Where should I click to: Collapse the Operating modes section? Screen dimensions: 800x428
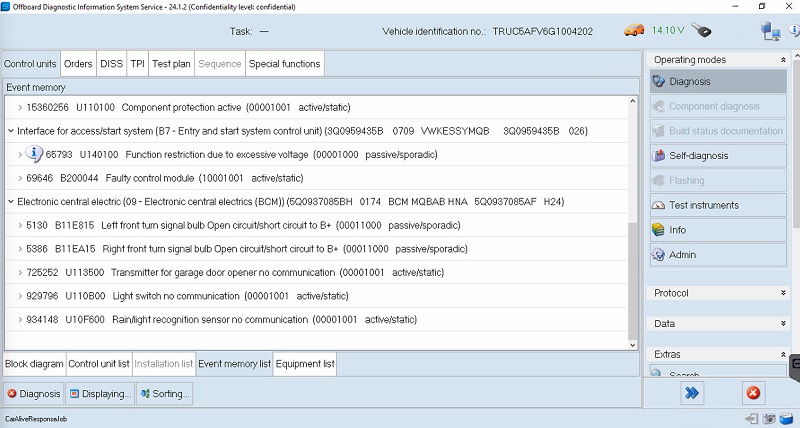(x=783, y=60)
